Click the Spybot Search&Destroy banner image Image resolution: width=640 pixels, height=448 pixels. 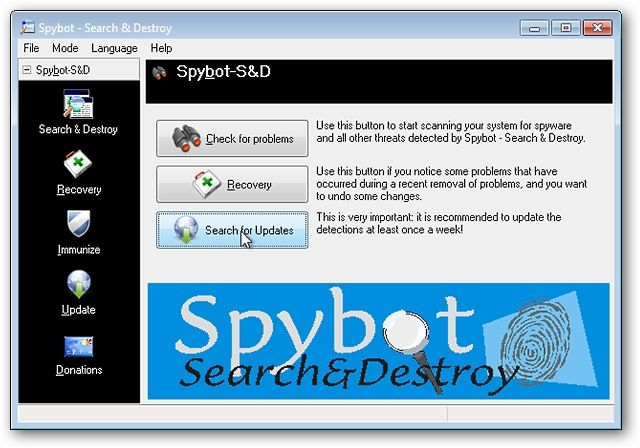(378, 341)
